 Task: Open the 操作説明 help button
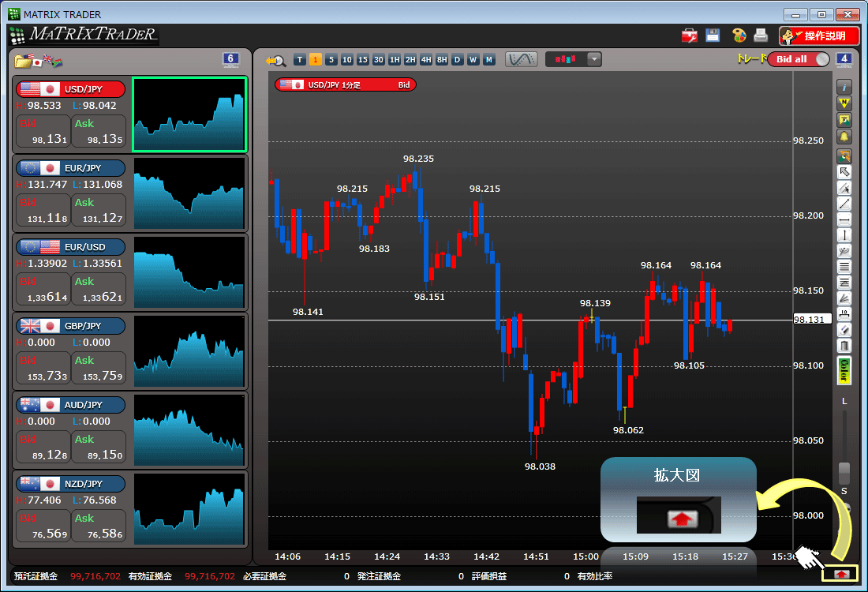(x=819, y=36)
